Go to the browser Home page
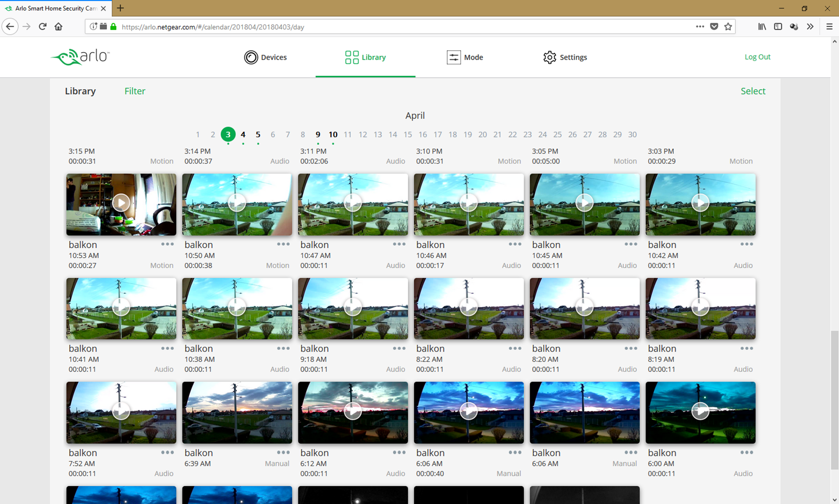The height and width of the screenshot is (504, 839). 58,27
